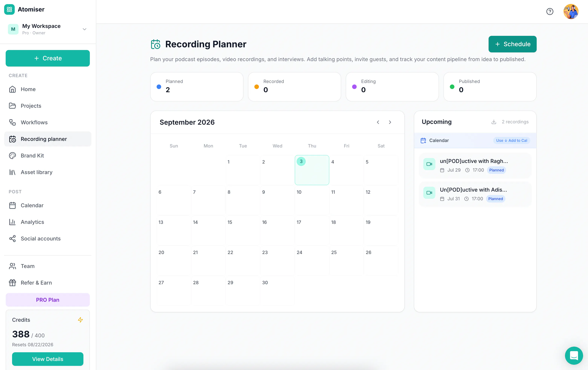Click the Asset library books icon
588x370 pixels.
point(12,172)
